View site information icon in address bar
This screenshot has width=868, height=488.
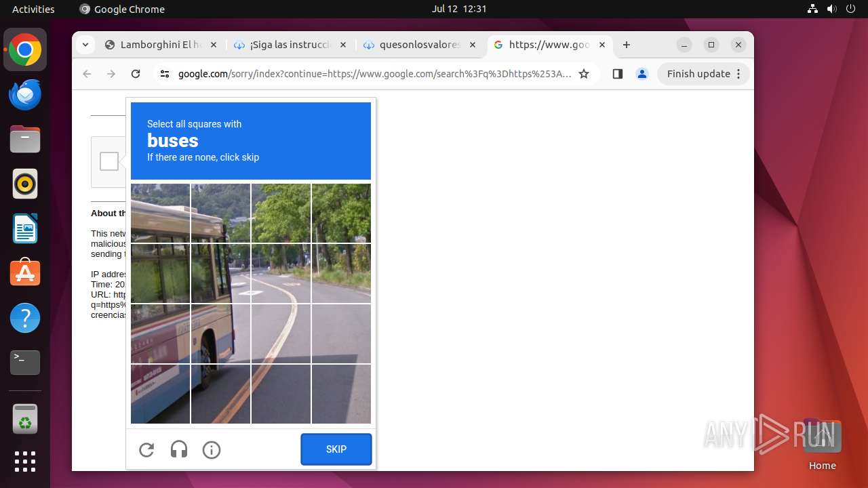[x=164, y=74]
